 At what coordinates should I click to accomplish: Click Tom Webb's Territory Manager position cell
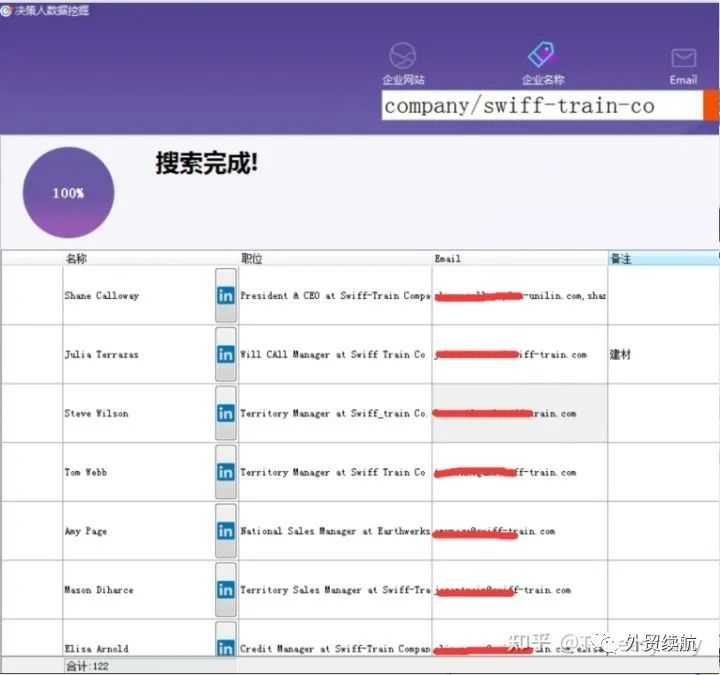coord(335,472)
